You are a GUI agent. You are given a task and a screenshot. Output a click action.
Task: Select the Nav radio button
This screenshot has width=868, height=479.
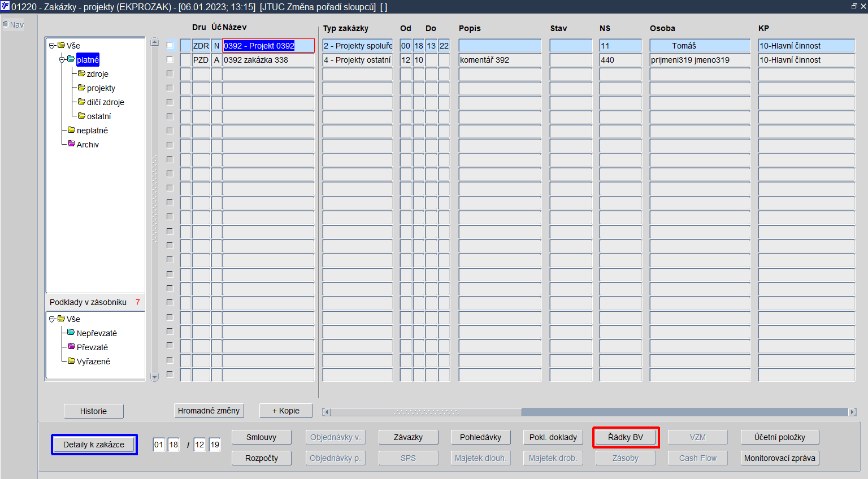pos(6,24)
